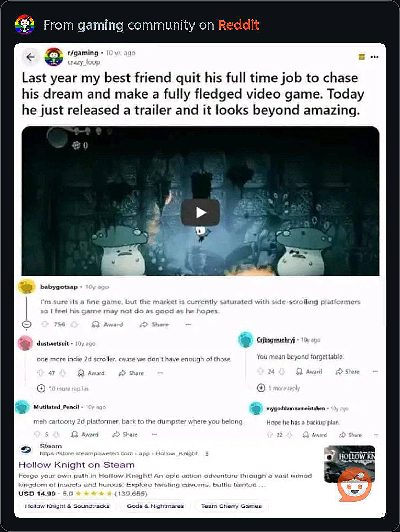
Task: Open Hollow Knight on Steam link
Action: point(76,465)
